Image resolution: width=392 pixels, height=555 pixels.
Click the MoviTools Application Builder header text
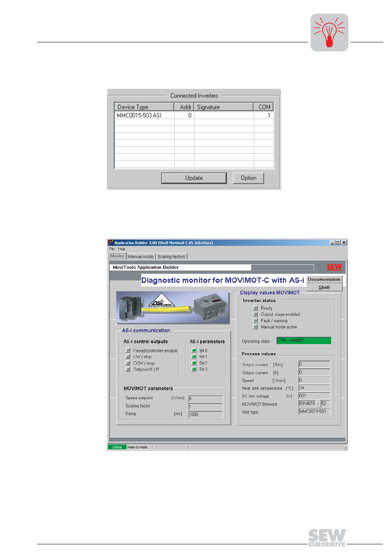[x=146, y=267]
